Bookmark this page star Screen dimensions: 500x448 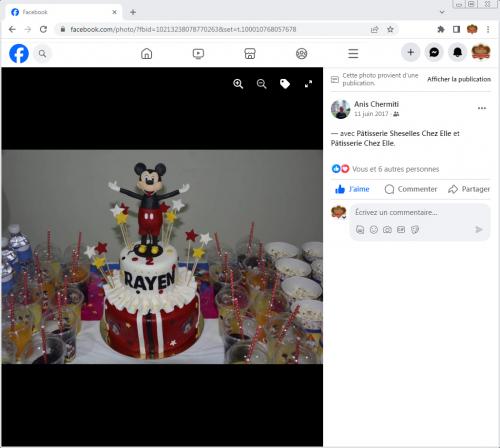click(390, 29)
